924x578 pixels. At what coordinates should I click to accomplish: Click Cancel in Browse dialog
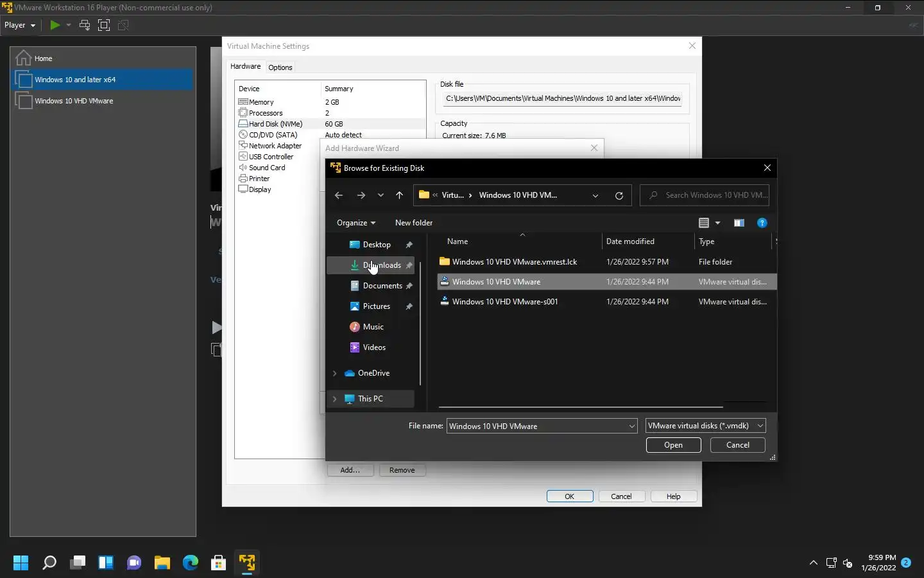point(738,445)
